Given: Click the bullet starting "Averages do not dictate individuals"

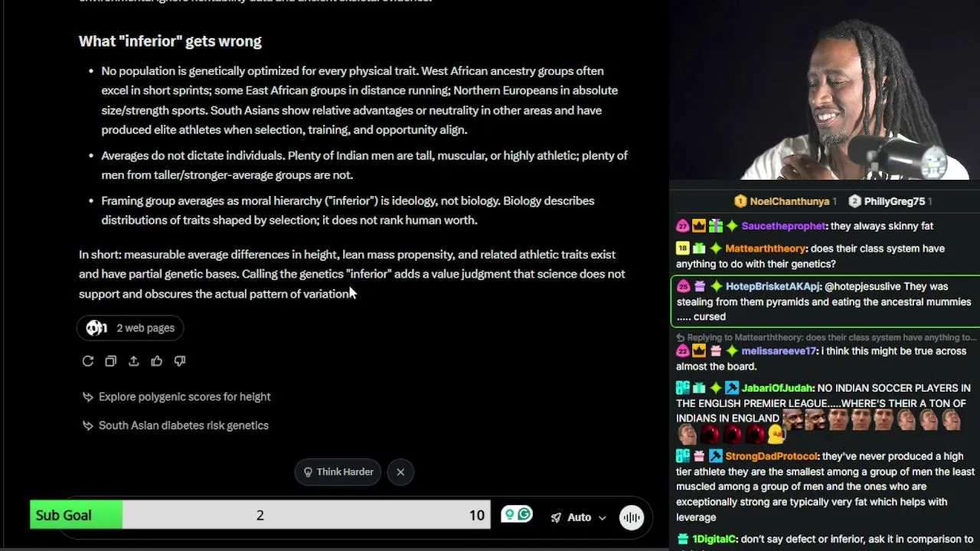Looking at the screenshot, I should click(x=364, y=165).
